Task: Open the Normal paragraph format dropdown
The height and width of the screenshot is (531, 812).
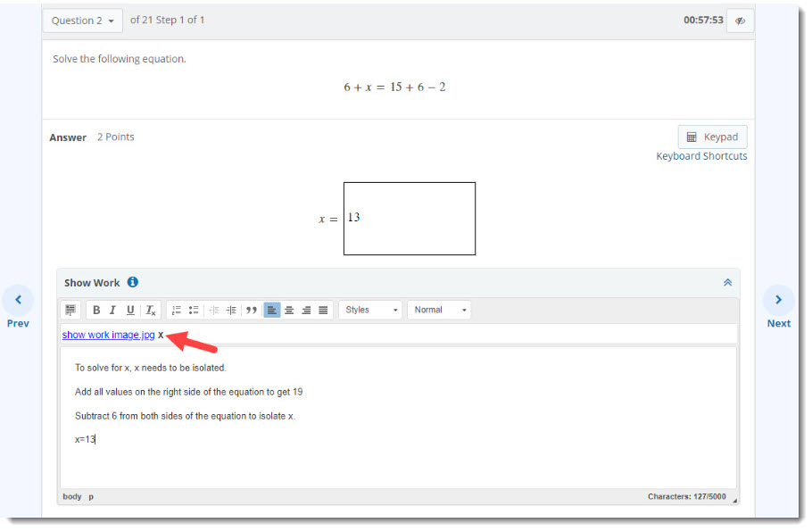Action: click(x=439, y=311)
